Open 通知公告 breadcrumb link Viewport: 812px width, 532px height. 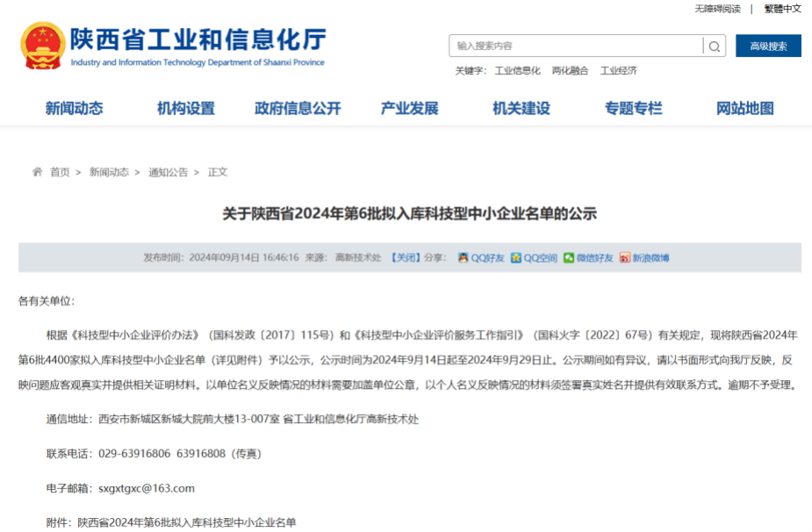168,172
